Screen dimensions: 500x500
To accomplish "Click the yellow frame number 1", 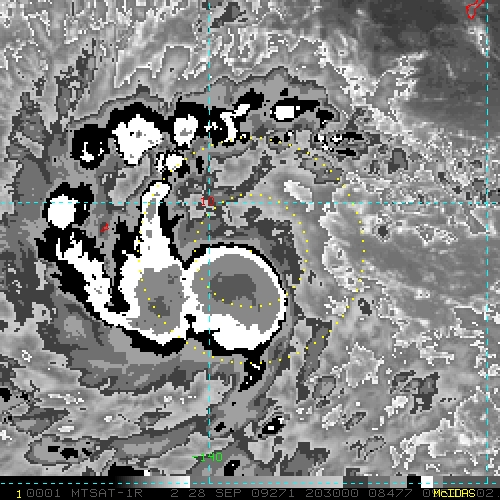I will tap(19, 494).
